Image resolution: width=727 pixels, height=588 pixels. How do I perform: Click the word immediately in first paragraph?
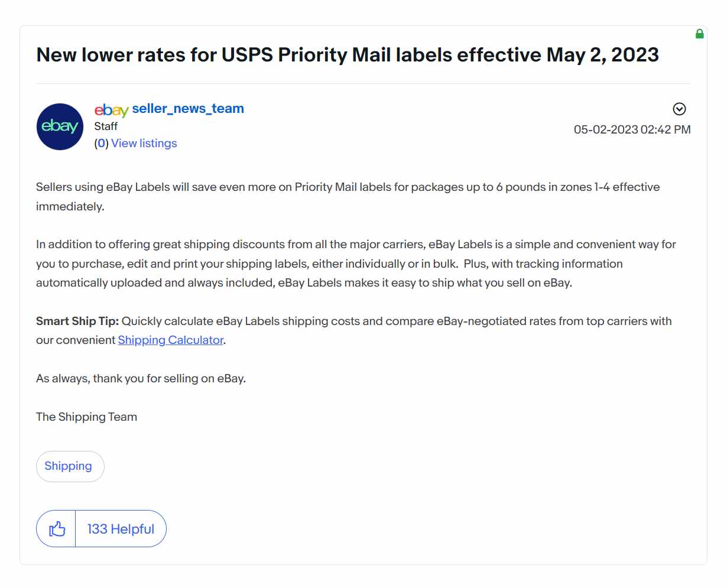pyautogui.click(x=70, y=207)
